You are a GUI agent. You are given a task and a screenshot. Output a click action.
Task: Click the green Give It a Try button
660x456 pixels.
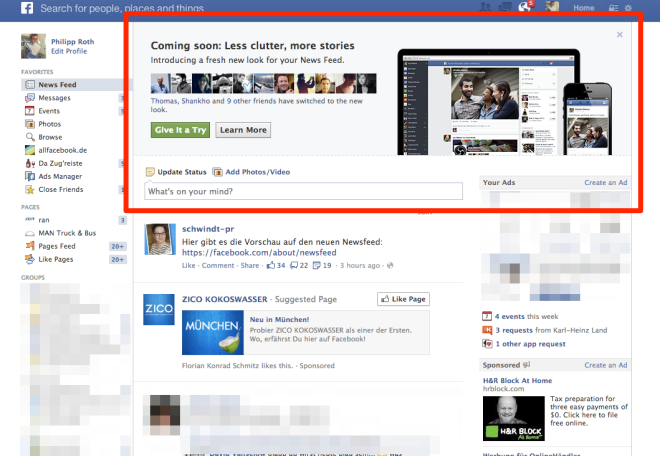180,130
